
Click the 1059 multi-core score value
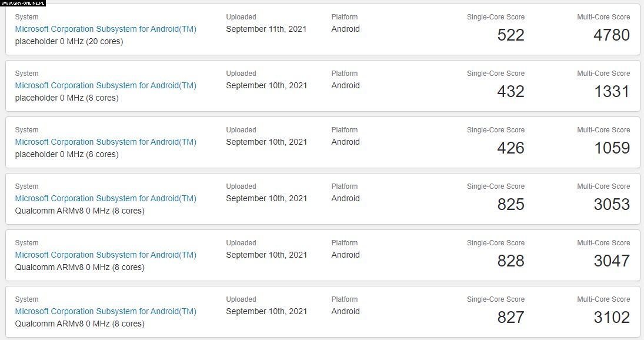612,148
